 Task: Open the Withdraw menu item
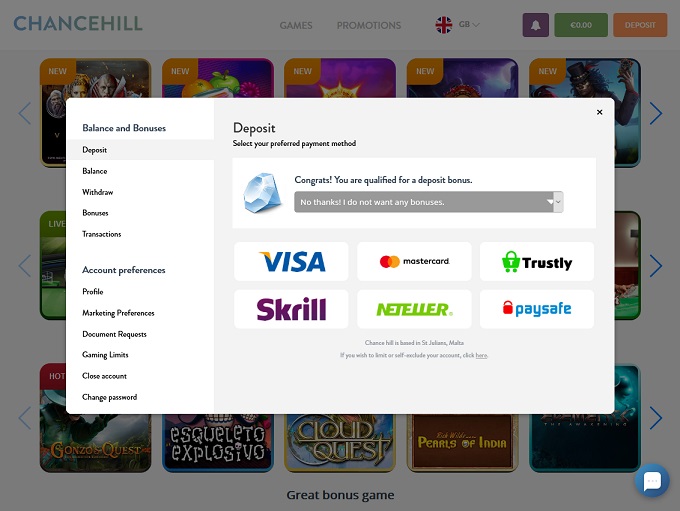coord(98,192)
